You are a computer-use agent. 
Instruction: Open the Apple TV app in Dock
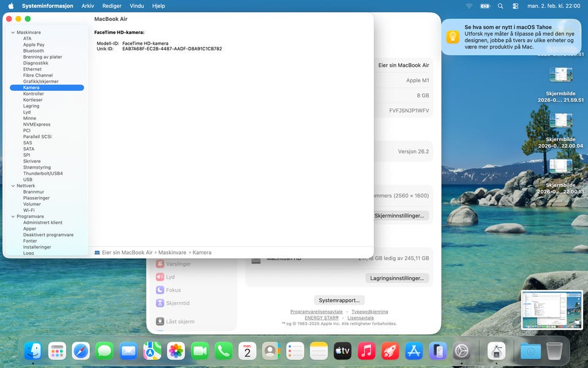pyautogui.click(x=342, y=351)
